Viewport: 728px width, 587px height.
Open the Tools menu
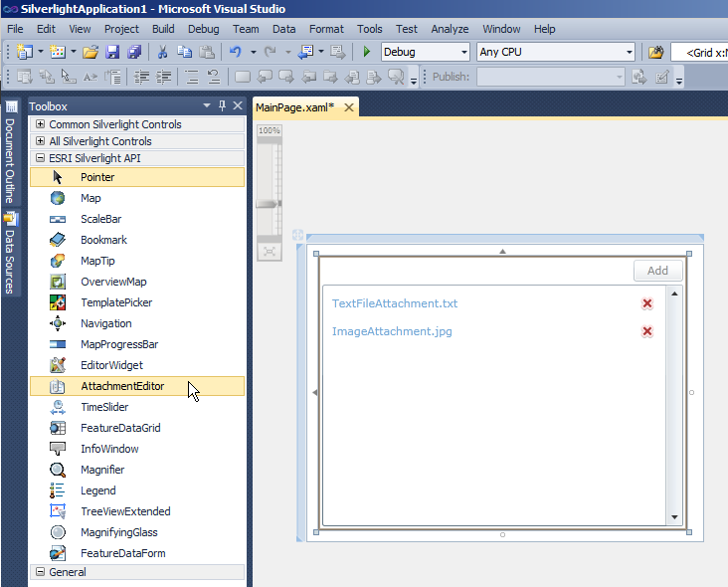[x=370, y=29]
